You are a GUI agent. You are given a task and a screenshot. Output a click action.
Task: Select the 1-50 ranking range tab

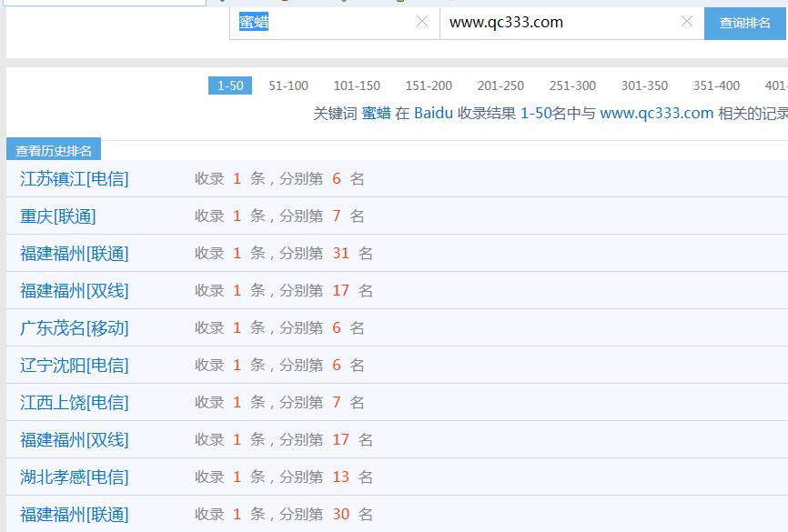pos(230,85)
